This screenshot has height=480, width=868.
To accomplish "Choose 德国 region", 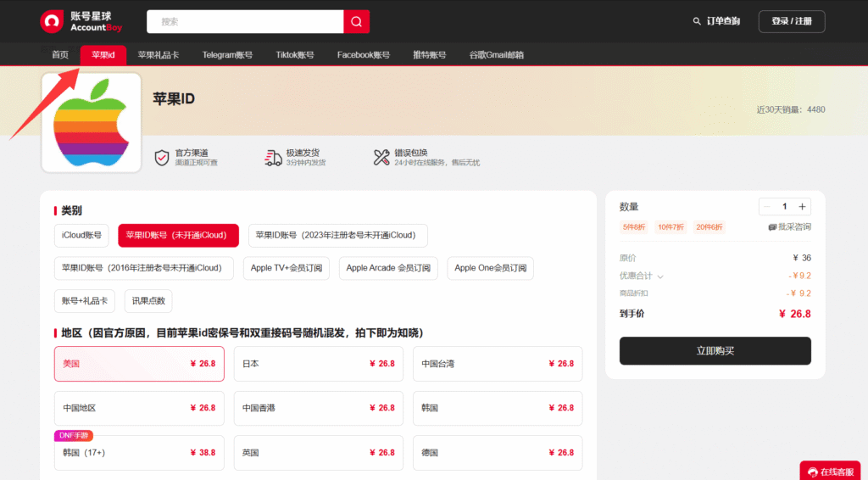I will tap(498, 452).
